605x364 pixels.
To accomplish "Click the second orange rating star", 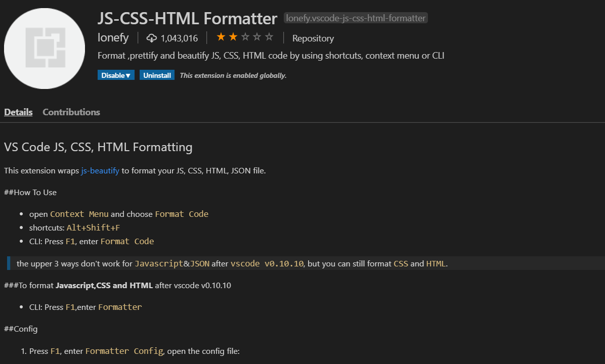I will [x=233, y=37].
